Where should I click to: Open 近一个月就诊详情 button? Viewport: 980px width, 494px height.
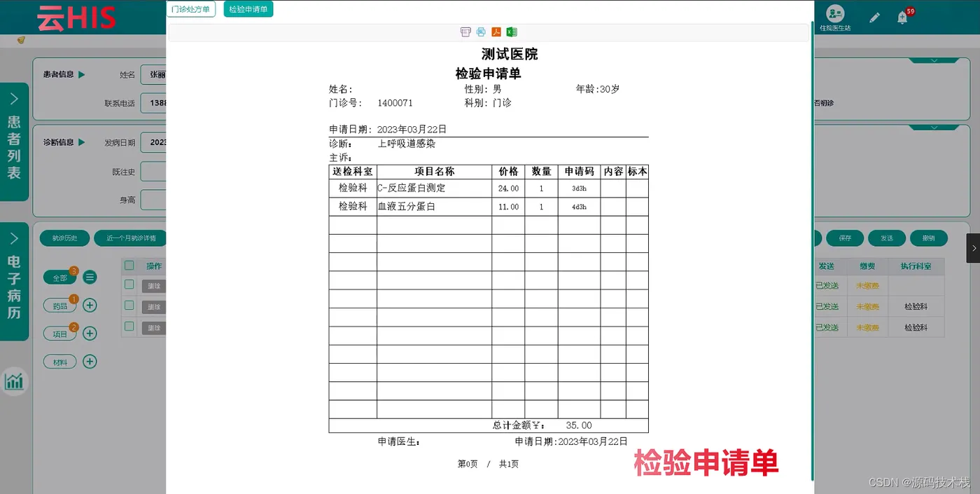tap(131, 238)
